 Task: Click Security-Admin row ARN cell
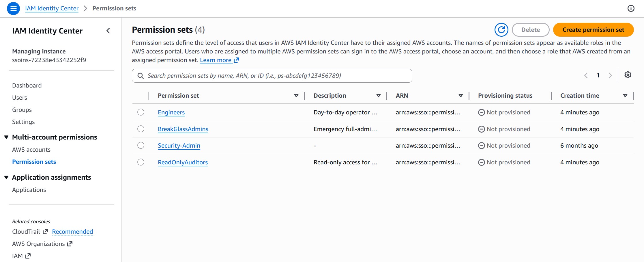click(428, 146)
